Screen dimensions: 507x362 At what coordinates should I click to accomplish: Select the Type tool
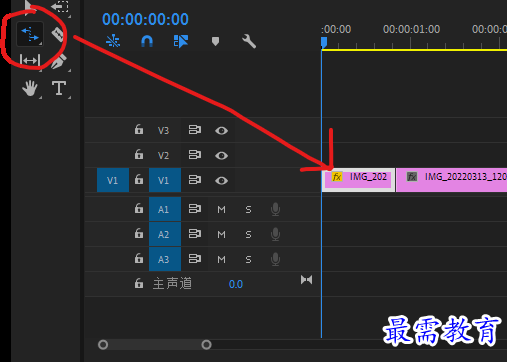coord(59,88)
